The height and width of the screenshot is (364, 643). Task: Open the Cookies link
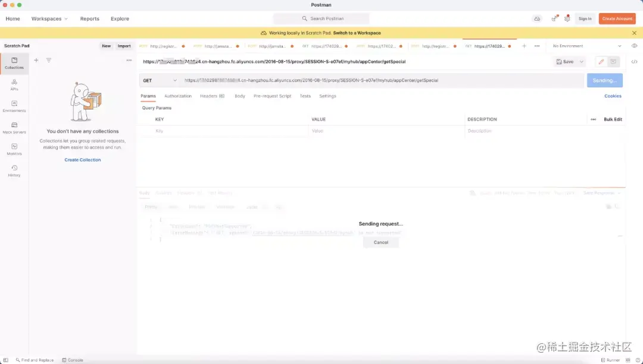613,96
